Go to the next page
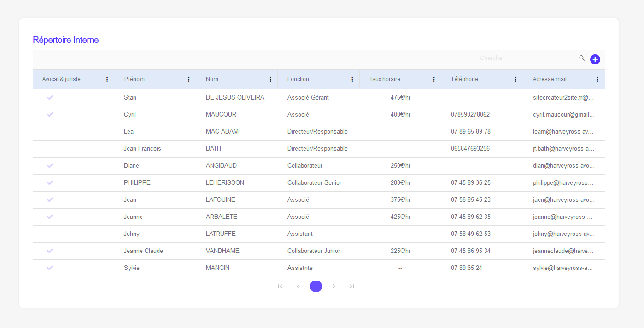Screen dimensions: 644x328 tap(334, 287)
